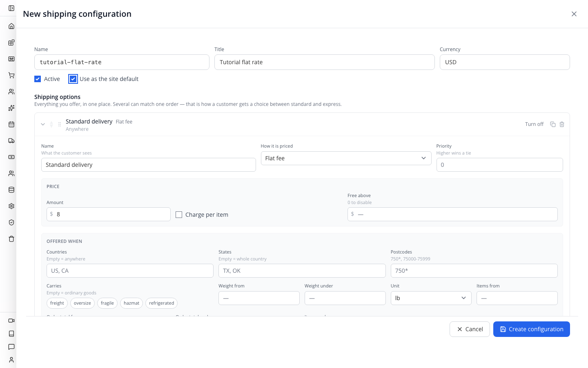The width and height of the screenshot is (588, 368).
Task: Open the media gallery sidebar icon
Action: (x=11, y=59)
